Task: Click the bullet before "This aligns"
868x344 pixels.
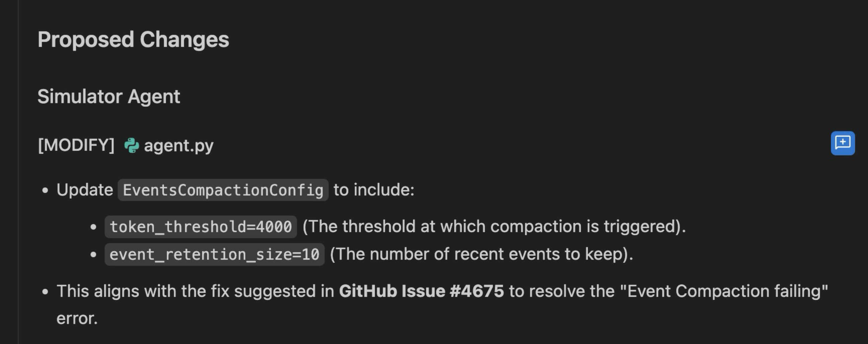Action: tap(45, 291)
